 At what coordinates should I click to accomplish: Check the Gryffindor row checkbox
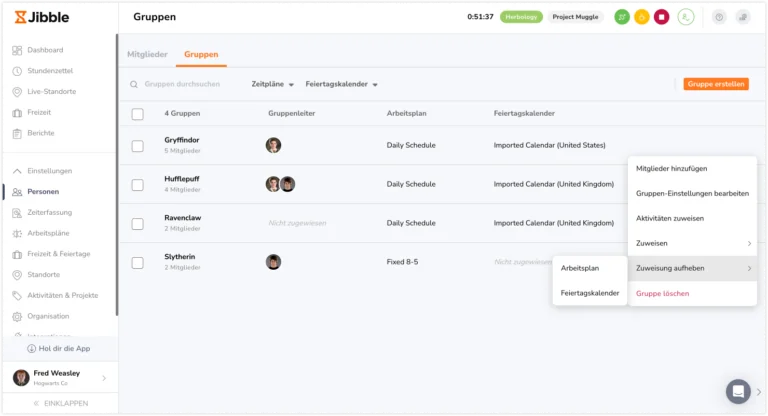138,146
